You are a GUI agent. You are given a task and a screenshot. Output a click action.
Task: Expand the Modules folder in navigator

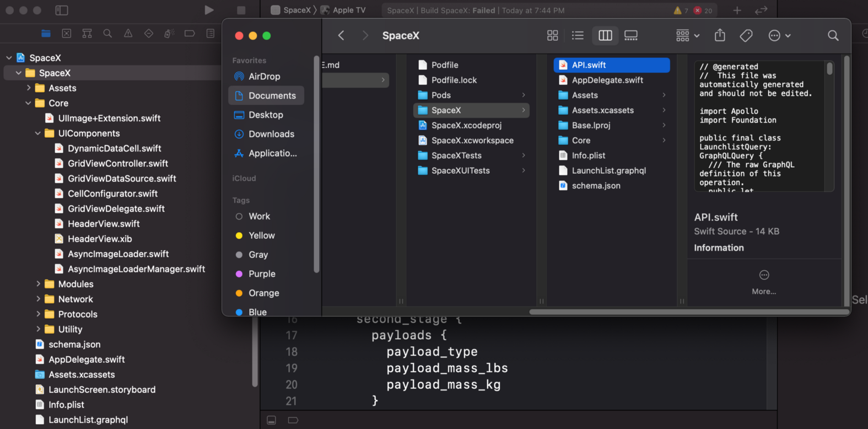38,284
